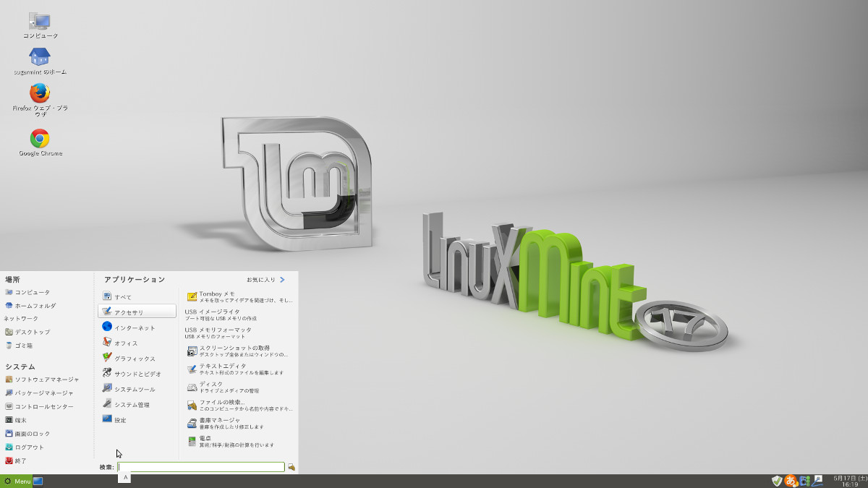Open the home folder desktop icon

click(40, 61)
